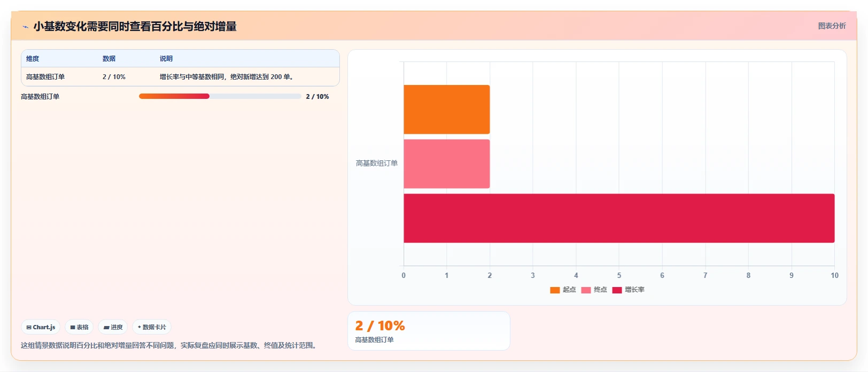Viewport: 868px width, 372px height.
Task: Open the 图表分析 label in header
Action: (832, 26)
